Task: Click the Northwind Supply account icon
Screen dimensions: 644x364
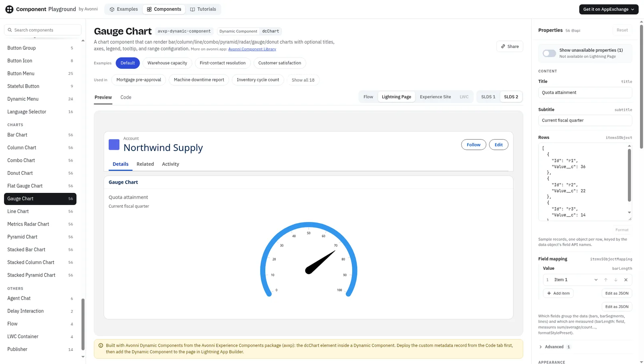Action: [x=114, y=145]
